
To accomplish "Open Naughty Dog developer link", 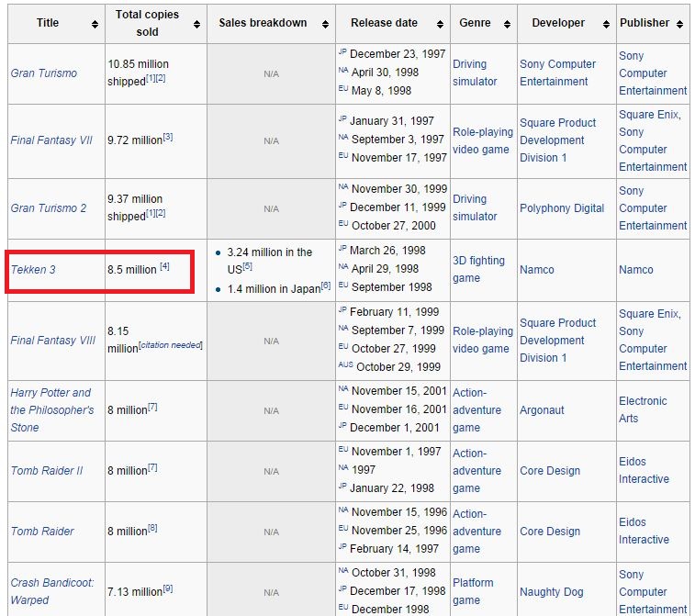I will click(552, 592).
